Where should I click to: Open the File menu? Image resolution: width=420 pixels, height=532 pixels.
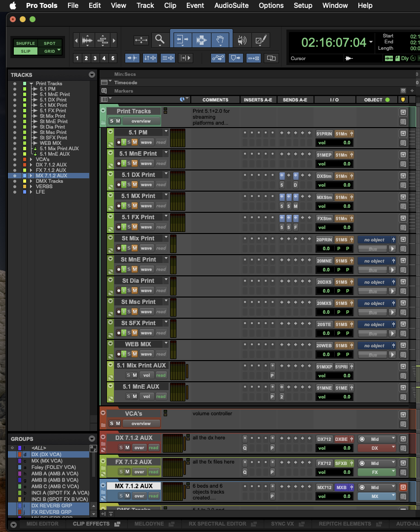click(72, 5)
